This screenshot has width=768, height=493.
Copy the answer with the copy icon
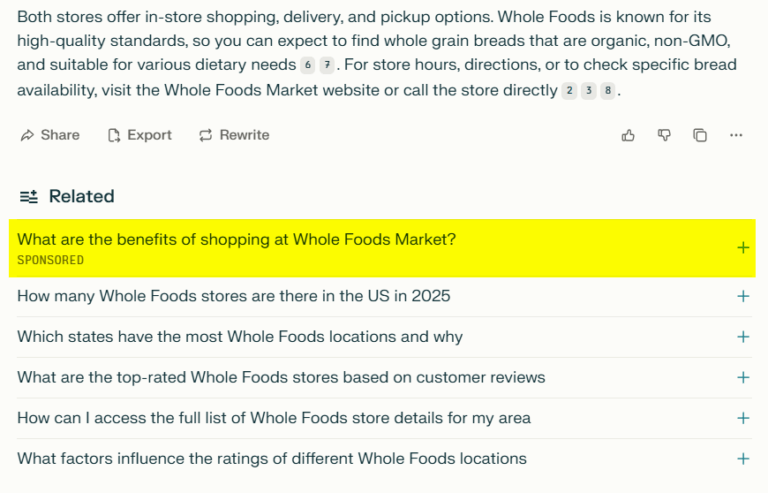(700, 135)
